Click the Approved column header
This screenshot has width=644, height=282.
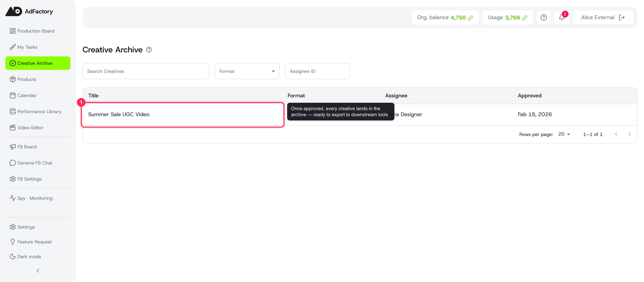[529, 96]
